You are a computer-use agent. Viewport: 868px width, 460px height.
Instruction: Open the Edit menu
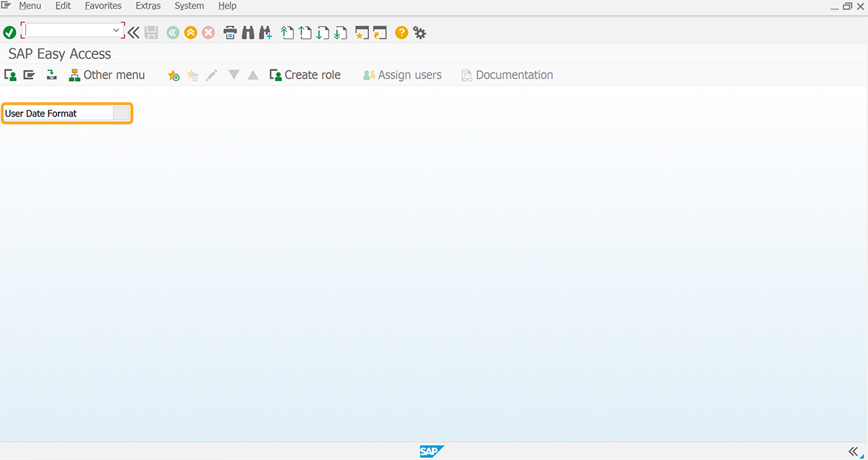tap(63, 6)
